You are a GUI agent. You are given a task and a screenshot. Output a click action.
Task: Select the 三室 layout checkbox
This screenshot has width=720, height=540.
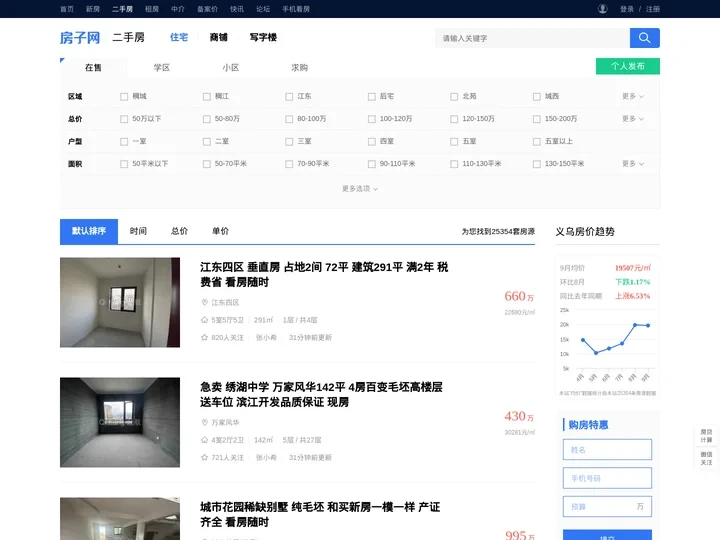289,141
